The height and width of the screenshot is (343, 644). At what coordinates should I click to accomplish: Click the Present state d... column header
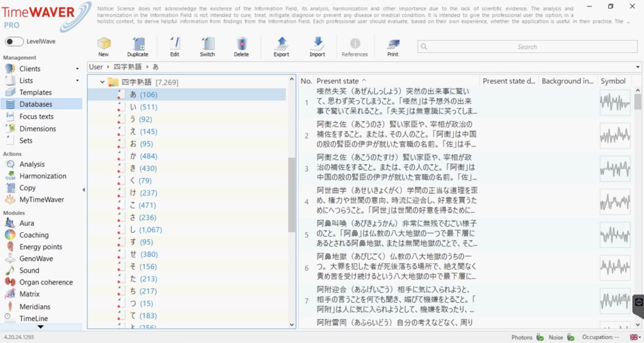[x=509, y=81]
